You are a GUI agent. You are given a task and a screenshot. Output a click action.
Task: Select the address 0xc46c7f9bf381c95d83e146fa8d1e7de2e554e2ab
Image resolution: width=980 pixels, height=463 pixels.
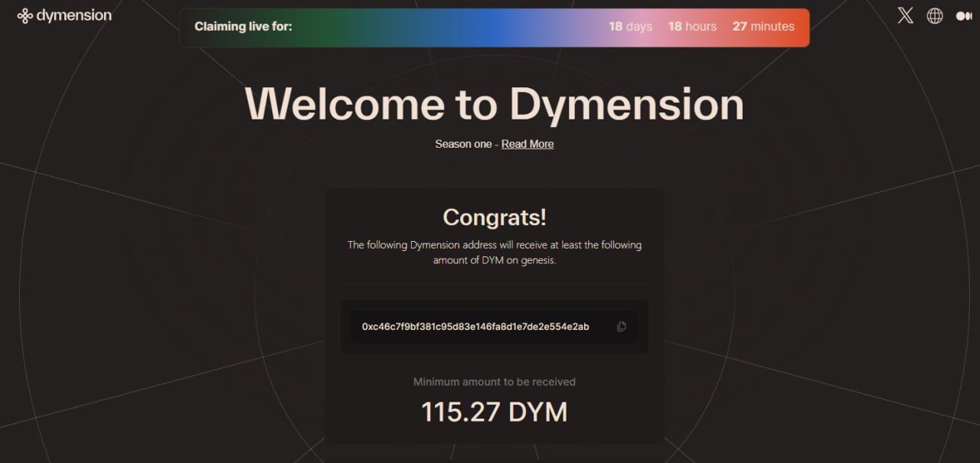[475, 327]
